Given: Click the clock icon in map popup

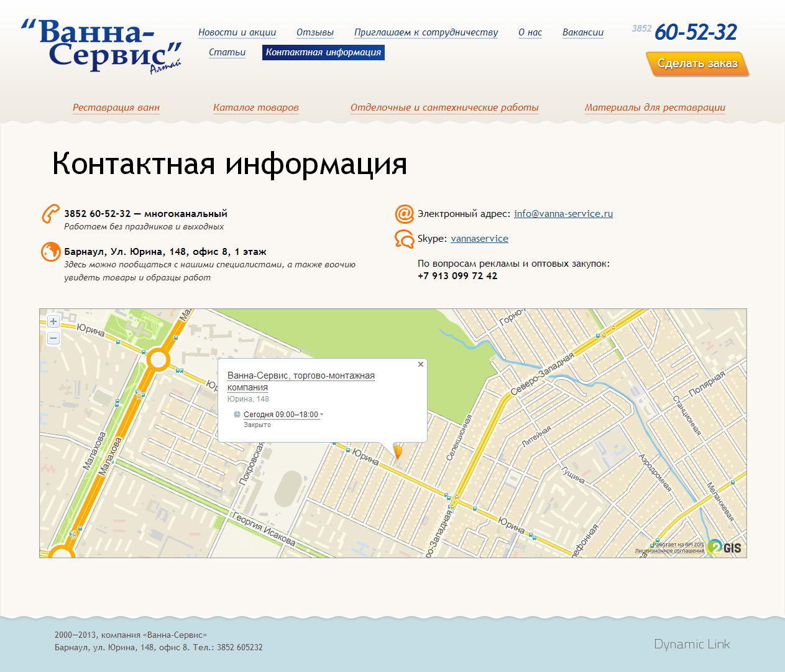Looking at the screenshot, I should point(237,415).
